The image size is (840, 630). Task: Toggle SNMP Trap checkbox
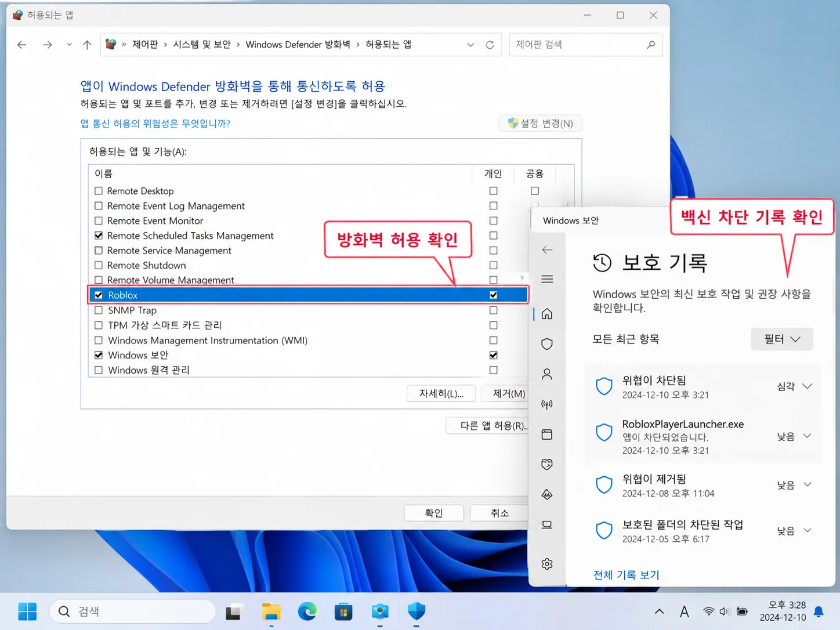pyautogui.click(x=99, y=310)
